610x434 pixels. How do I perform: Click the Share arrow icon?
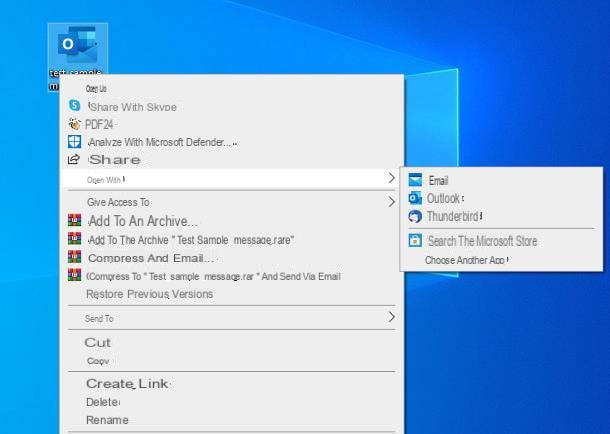74,159
